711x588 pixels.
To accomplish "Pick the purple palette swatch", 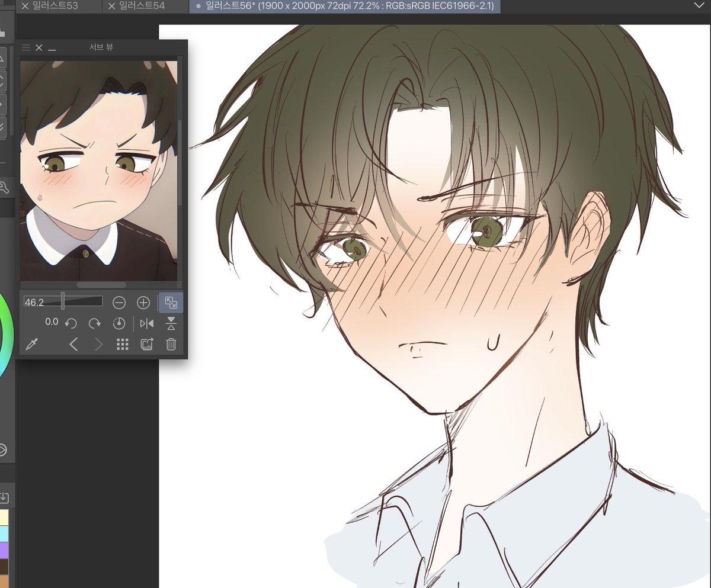I will [4, 550].
